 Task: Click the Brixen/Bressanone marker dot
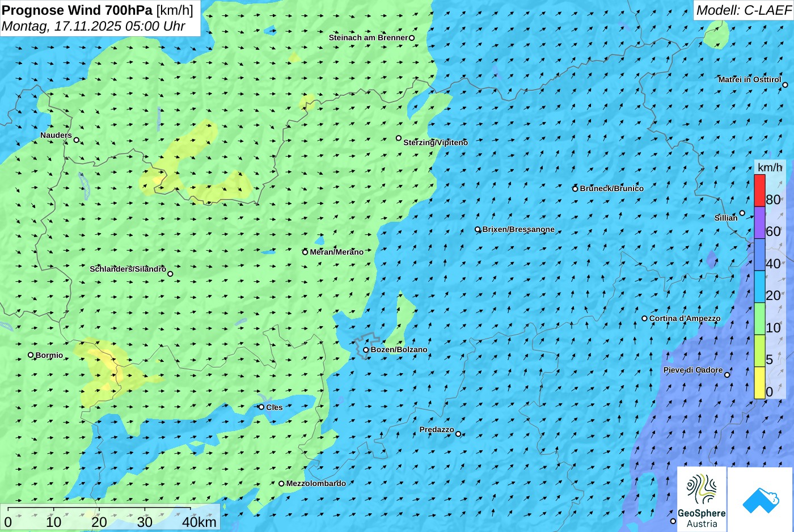478,230
